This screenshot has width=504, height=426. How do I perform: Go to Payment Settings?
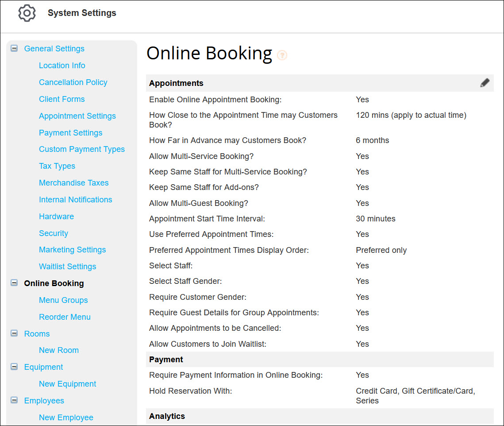click(70, 132)
